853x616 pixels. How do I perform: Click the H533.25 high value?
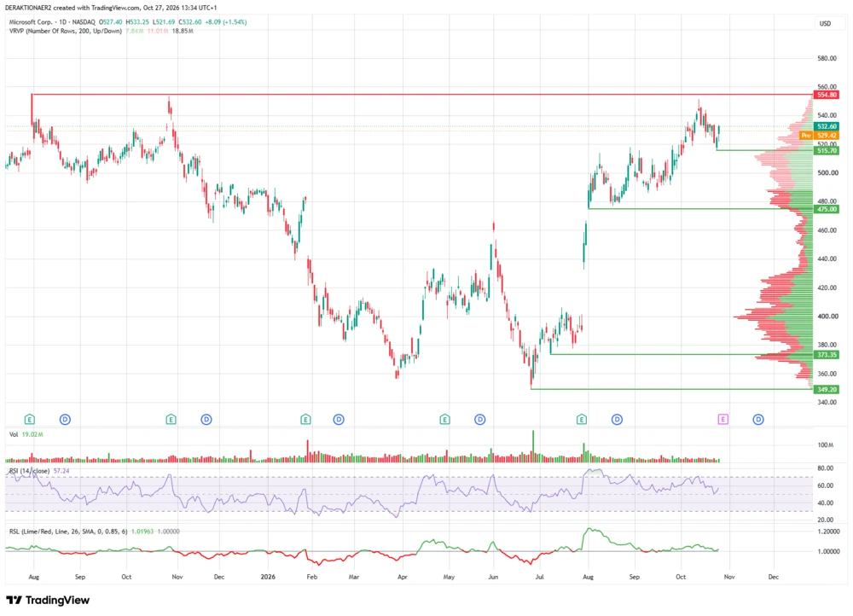tap(137, 22)
